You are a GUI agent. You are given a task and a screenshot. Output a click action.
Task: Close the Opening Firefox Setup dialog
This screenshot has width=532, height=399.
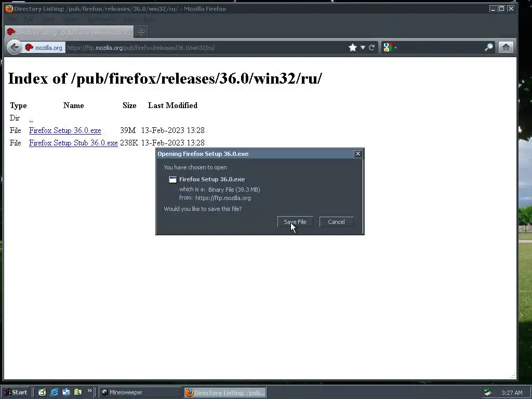tap(357, 154)
